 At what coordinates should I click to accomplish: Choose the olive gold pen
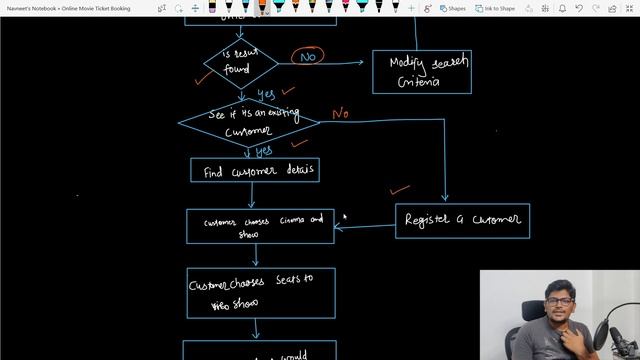(x=312, y=7)
